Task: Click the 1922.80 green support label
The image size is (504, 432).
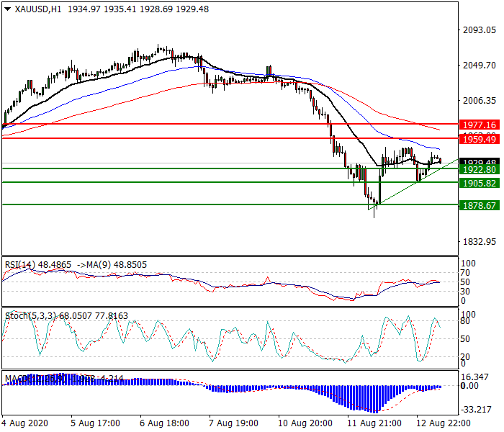Action: 480,169
